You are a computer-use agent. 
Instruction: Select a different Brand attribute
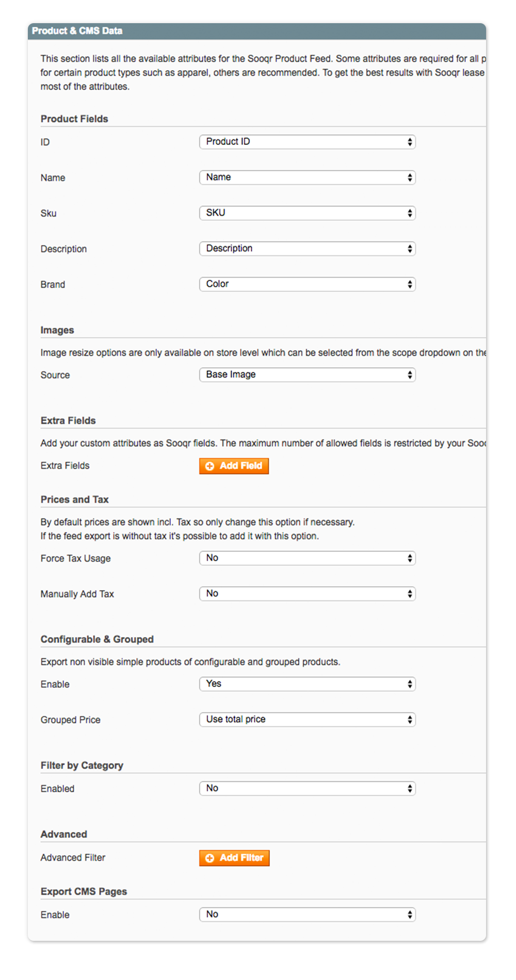[308, 284]
